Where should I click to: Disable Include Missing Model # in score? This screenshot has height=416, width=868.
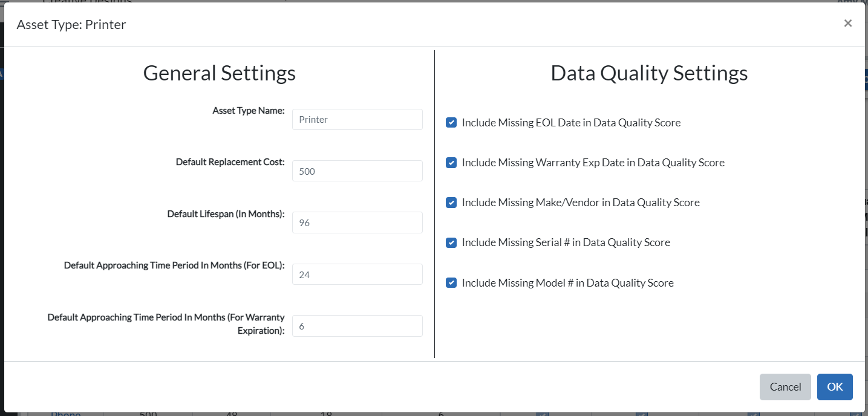pyautogui.click(x=451, y=282)
